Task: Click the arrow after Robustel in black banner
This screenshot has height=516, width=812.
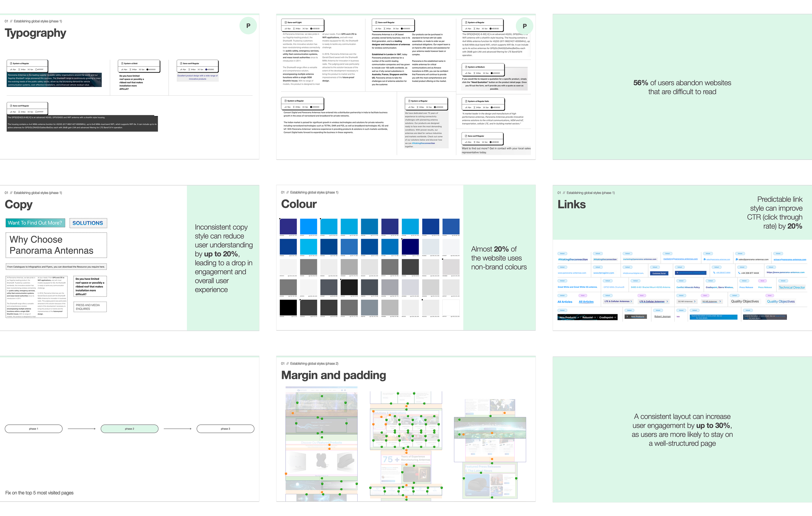Action: click(x=594, y=318)
